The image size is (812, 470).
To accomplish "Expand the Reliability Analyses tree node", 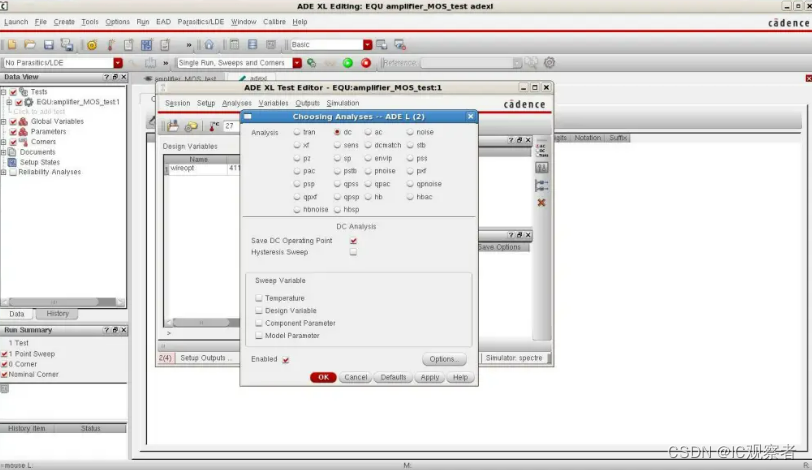I will [4, 172].
